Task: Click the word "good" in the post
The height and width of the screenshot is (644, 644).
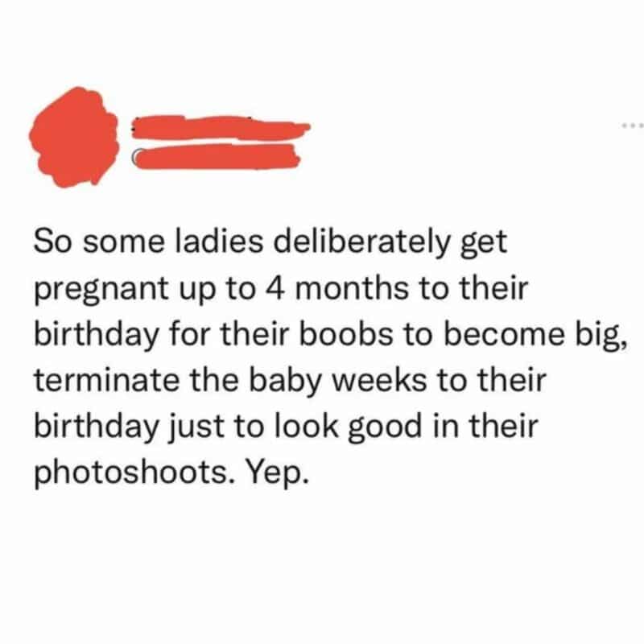Action: coord(386,428)
